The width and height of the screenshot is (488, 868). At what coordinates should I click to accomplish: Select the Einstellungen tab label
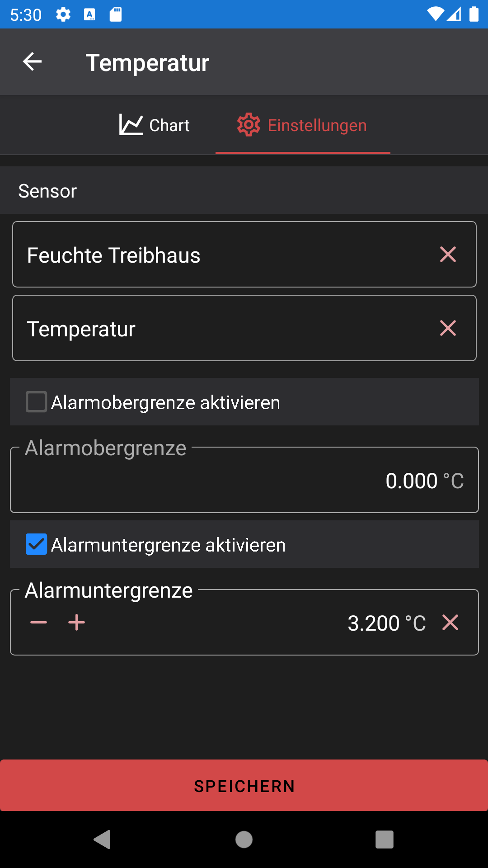(317, 125)
